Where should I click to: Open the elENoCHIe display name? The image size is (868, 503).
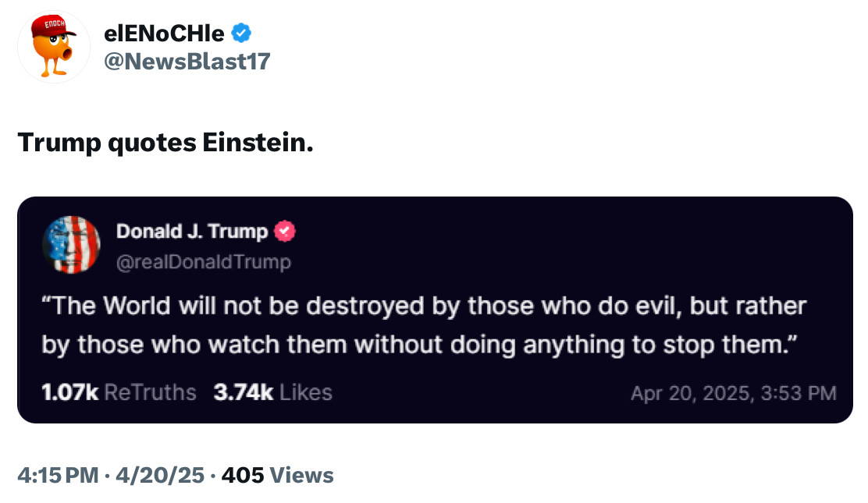(x=164, y=34)
